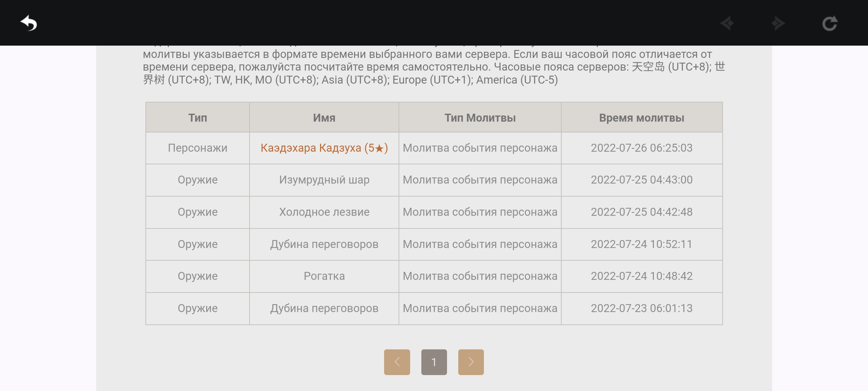Viewport: 868px width, 391px height.
Task: Click the Персонажи type cell
Action: coord(197,148)
